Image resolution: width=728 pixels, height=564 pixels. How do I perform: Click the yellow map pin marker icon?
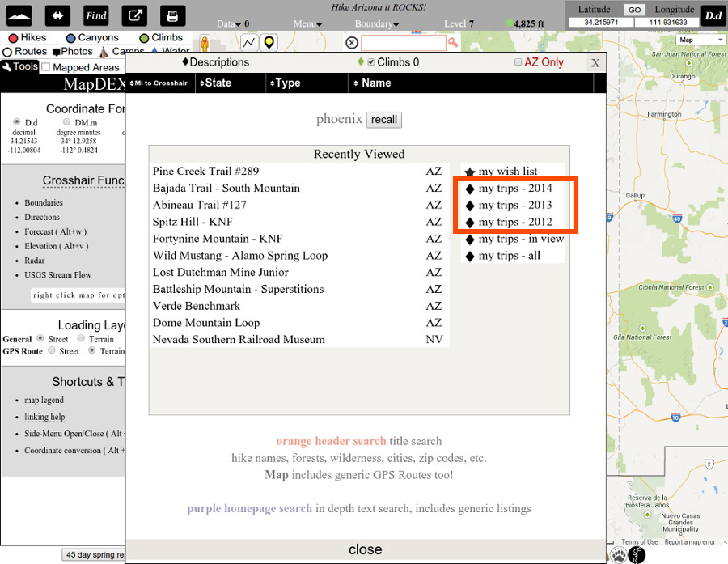tap(269, 42)
